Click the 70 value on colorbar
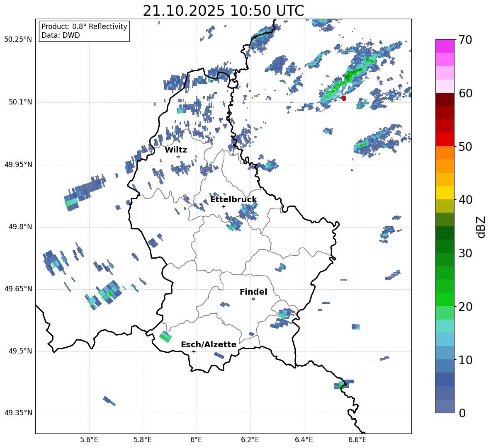Image resolution: width=491 pixels, height=448 pixels. point(466,40)
